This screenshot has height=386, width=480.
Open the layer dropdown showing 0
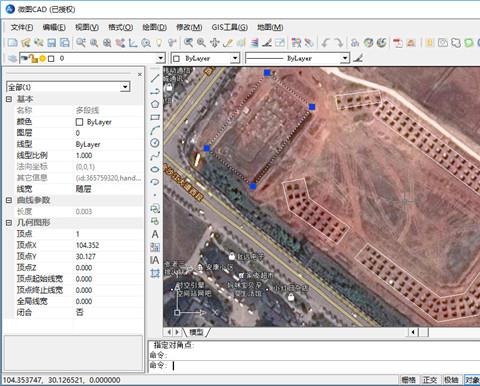click(x=161, y=59)
